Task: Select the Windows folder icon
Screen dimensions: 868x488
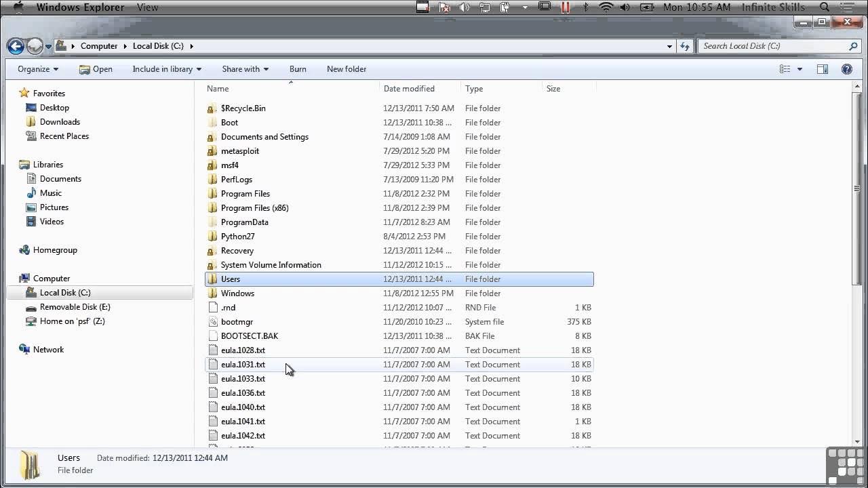Action: coord(212,293)
